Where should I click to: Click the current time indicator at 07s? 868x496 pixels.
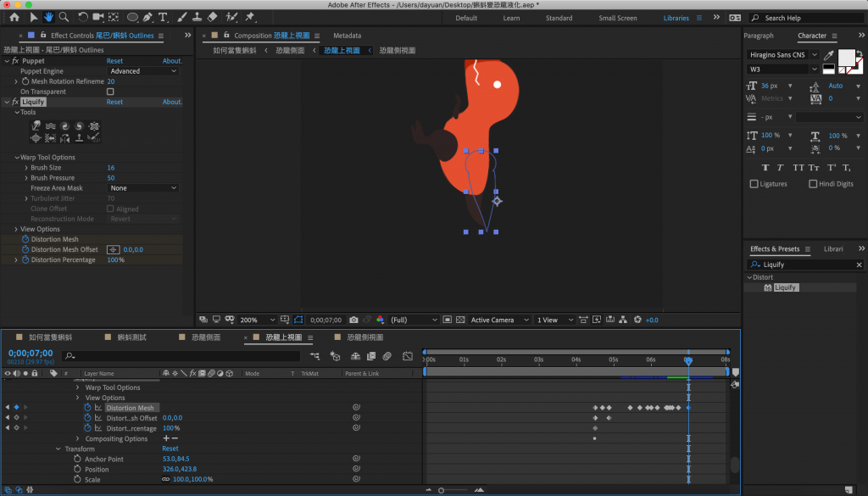coord(688,360)
